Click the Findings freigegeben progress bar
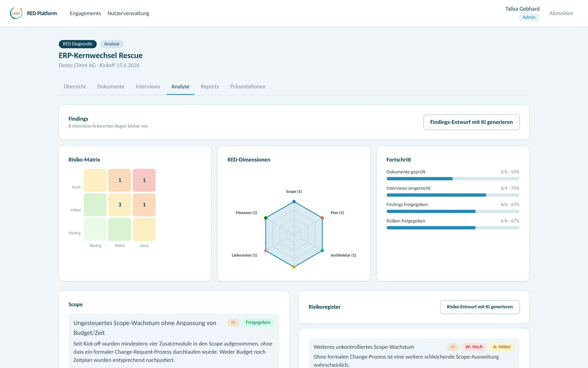 coord(453,212)
